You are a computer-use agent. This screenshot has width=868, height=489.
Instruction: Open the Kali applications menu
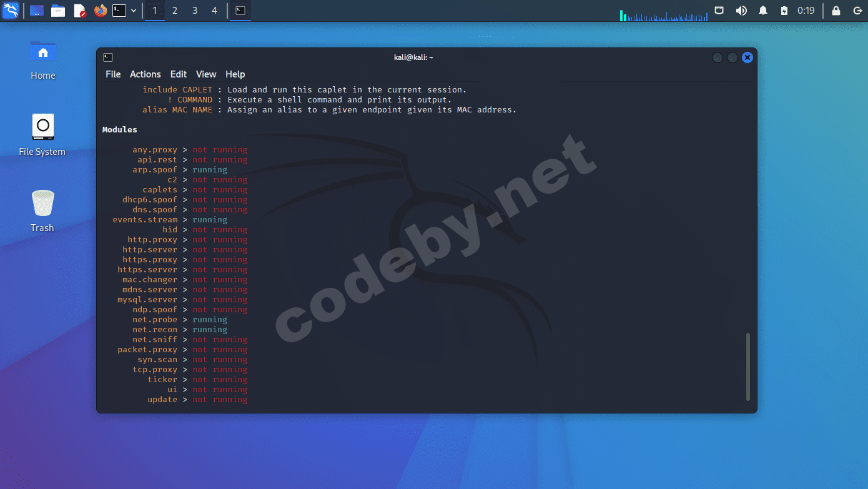(x=11, y=11)
